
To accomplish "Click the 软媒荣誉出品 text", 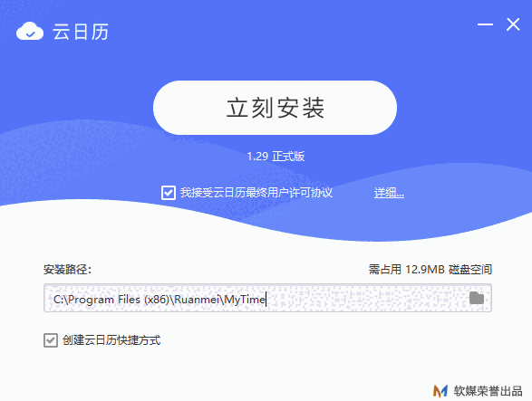I will pos(488,391).
